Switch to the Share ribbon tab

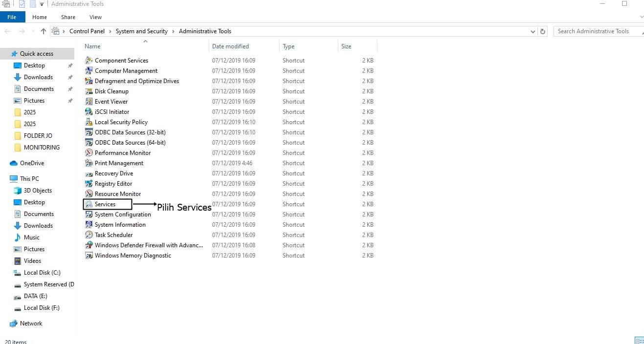(68, 17)
